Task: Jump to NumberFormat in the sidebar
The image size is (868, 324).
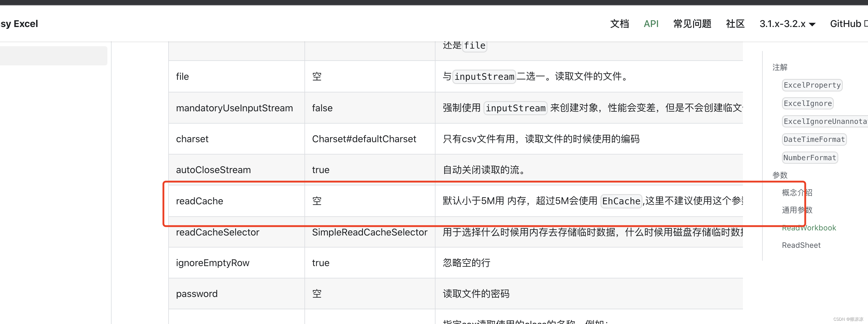Action: (x=810, y=157)
